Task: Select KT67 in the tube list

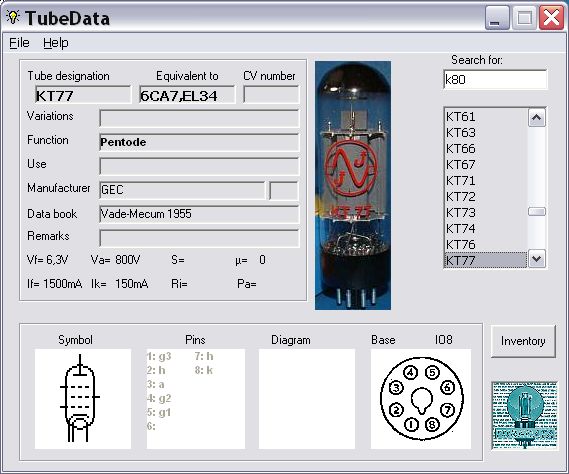Action: coord(486,164)
